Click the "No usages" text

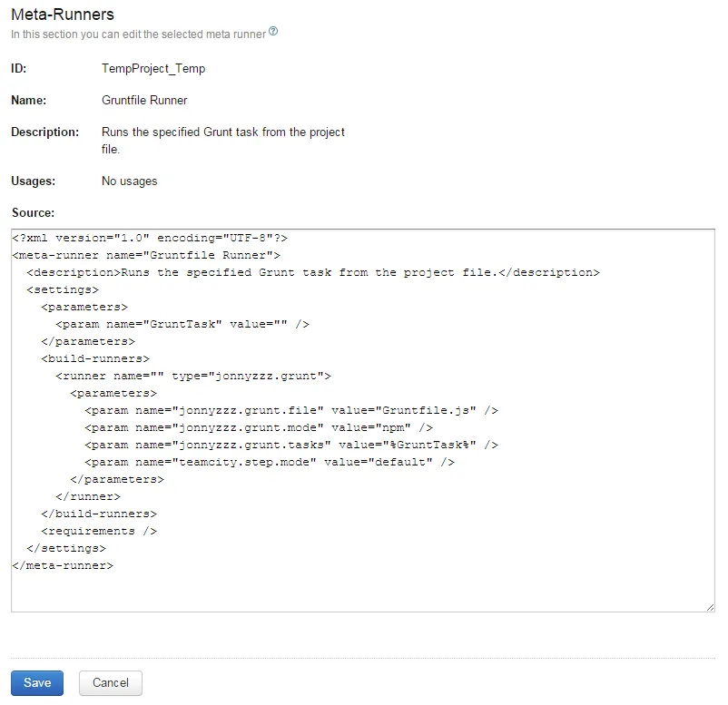[x=129, y=181]
